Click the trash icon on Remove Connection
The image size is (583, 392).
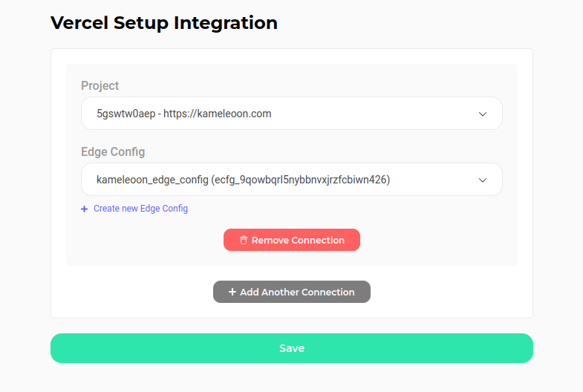point(244,240)
